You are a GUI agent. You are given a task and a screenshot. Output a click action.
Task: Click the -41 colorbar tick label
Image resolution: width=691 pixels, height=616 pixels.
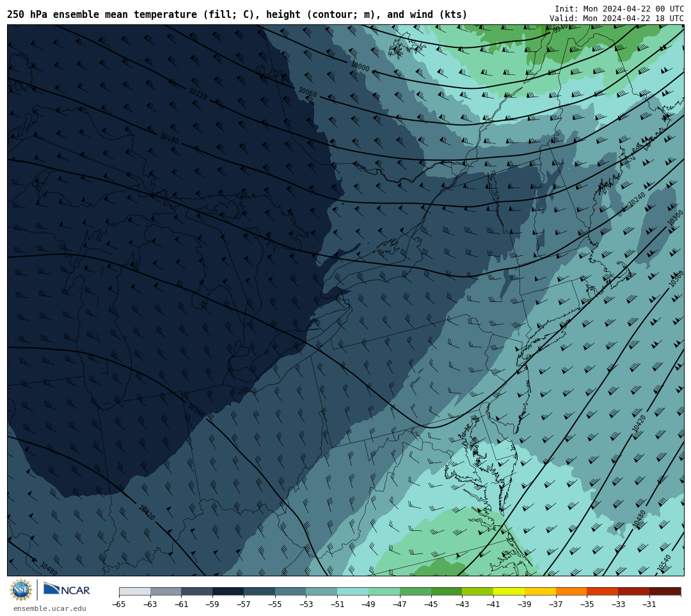click(493, 604)
